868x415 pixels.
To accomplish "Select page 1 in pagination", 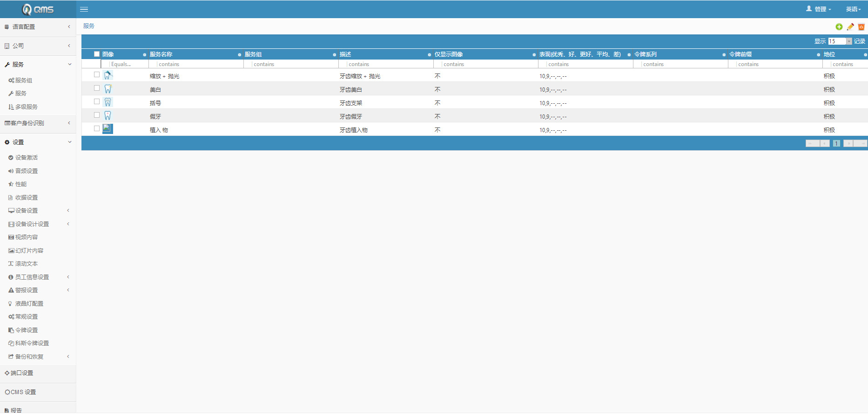I will tap(837, 143).
